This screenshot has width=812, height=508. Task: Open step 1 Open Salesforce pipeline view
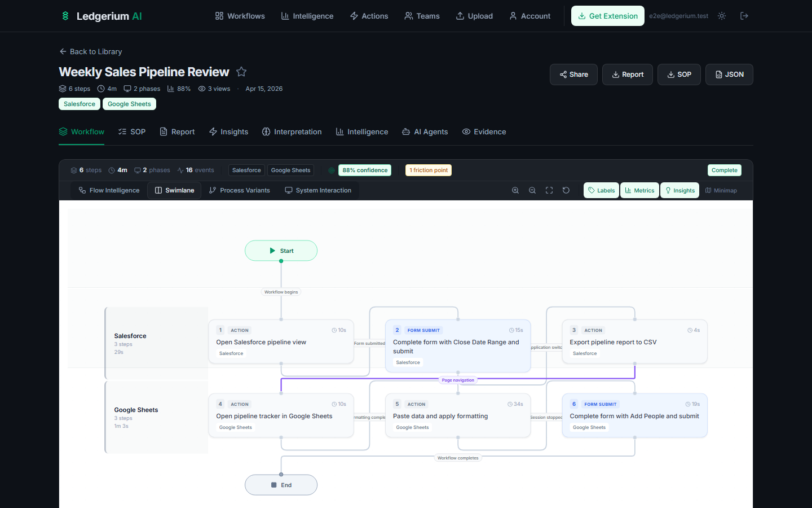click(x=281, y=341)
